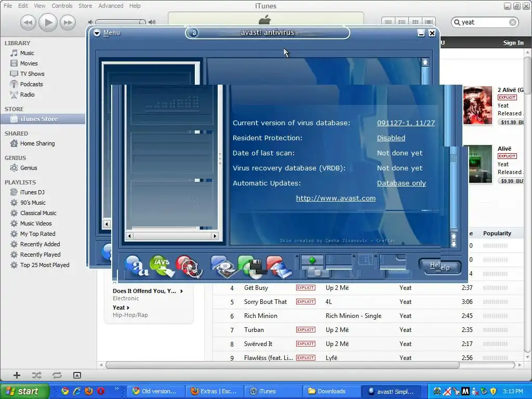532x399 pixels.
Task: Click the $9.99 buy button for Alivë
Action: (x=511, y=181)
